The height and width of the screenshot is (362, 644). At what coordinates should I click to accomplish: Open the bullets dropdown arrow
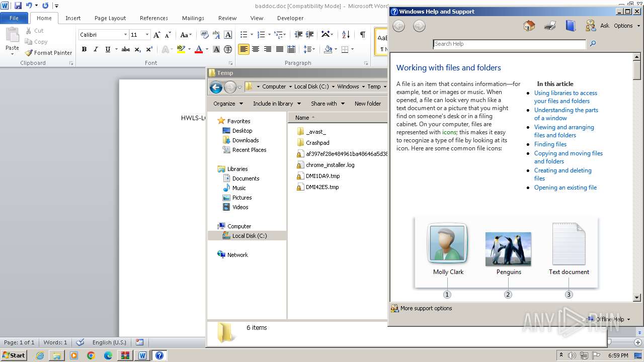(x=252, y=35)
